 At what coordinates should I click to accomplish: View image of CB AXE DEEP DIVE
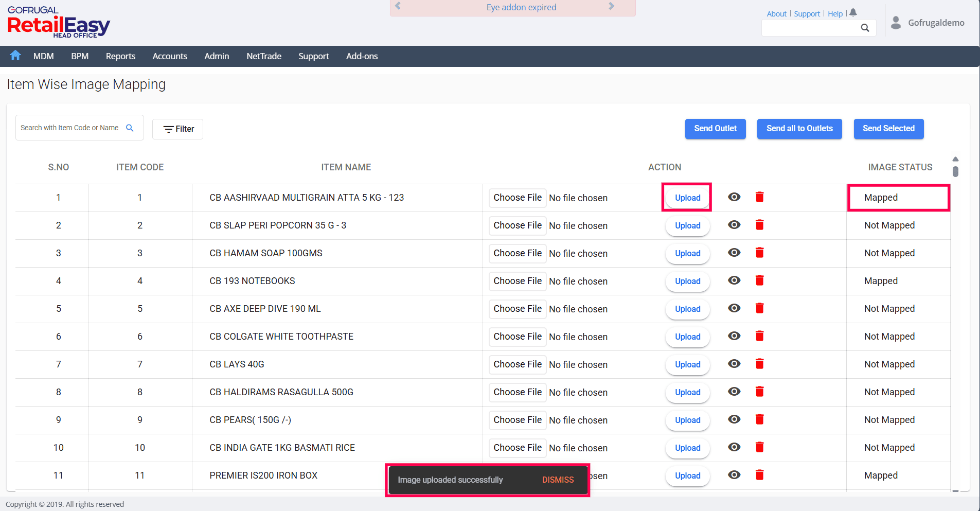(x=734, y=308)
